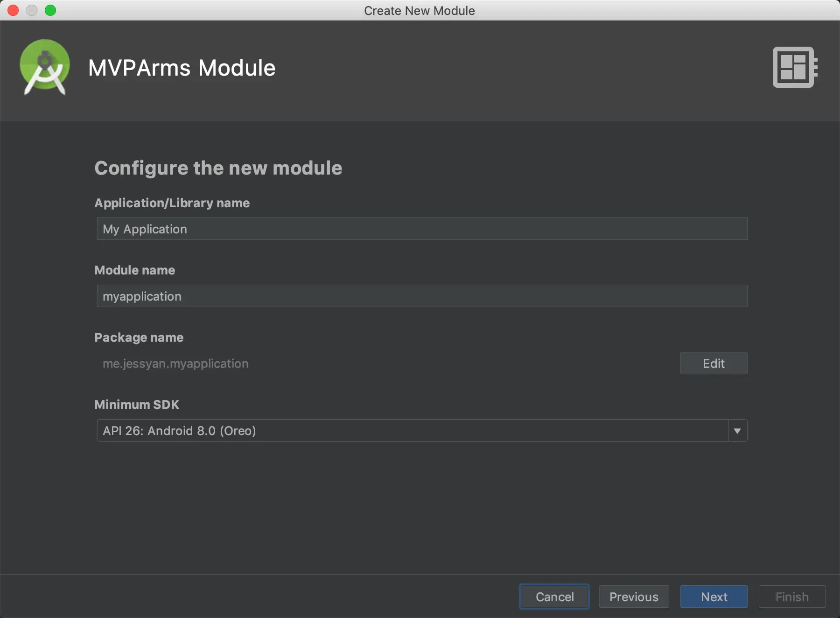Proceed with the Next button
The width and height of the screenshot is (840, 618).
714,597
